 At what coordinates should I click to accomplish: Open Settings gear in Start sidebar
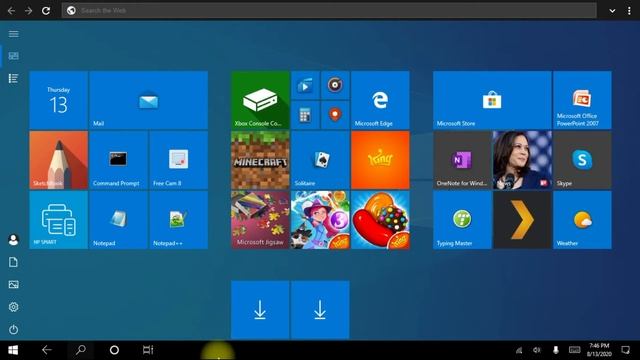tap(13, 307)
